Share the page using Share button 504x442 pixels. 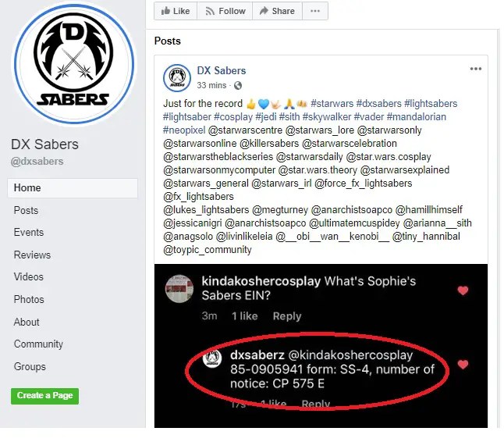(x=277, y=11)
